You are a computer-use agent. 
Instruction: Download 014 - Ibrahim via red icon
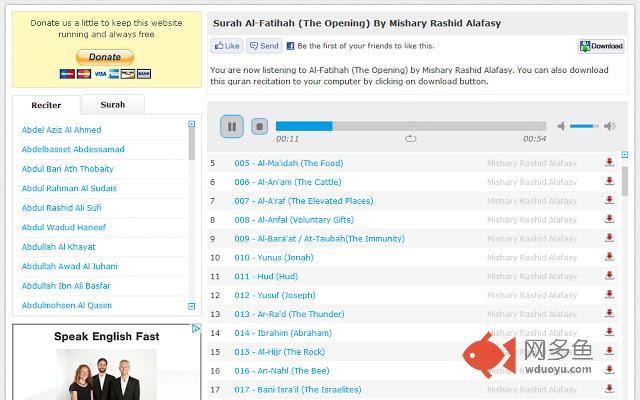pyautogui.click(x=609, y=332)
